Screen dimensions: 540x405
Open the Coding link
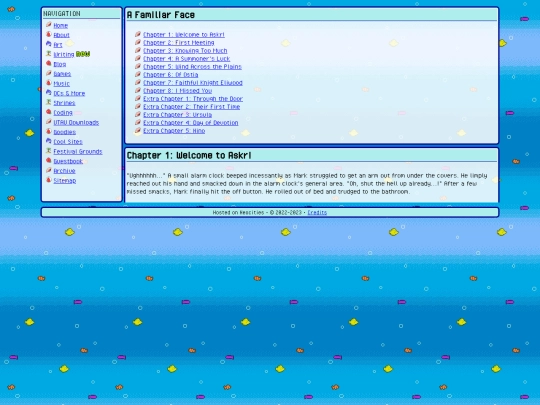tap(63, 113)
